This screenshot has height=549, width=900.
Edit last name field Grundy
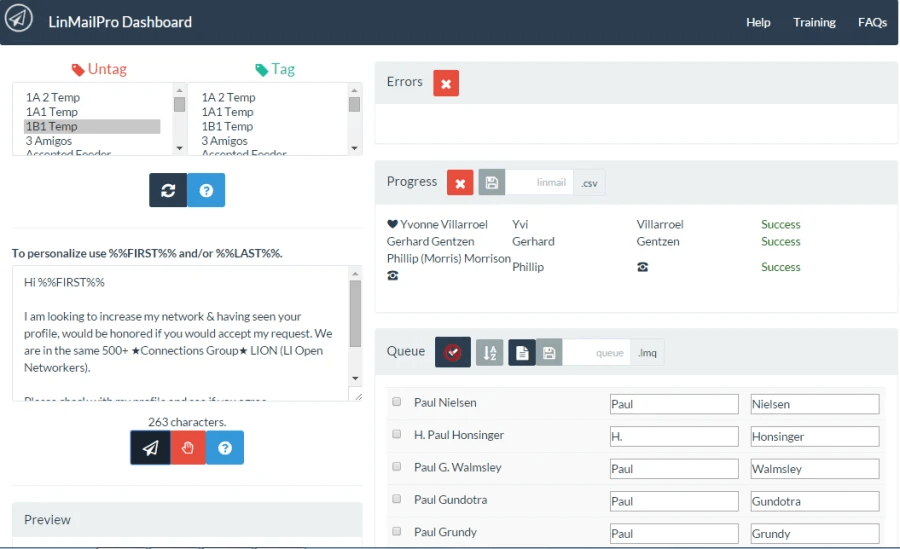coord(814,533)
